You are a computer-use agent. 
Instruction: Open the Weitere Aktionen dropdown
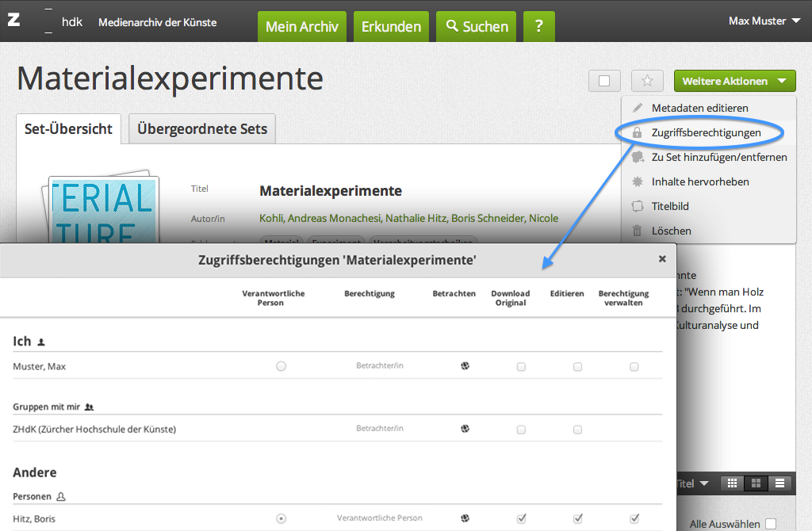click(x=733, y=81)
